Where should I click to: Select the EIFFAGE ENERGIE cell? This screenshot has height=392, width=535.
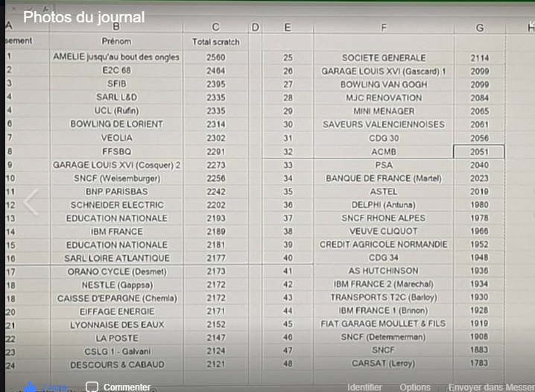(116, 312)
